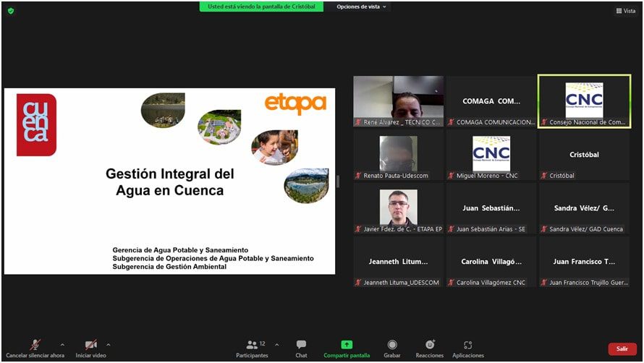Click Compartir pantalla share button
Screen dimensions: 644x363
coord(347,349)
